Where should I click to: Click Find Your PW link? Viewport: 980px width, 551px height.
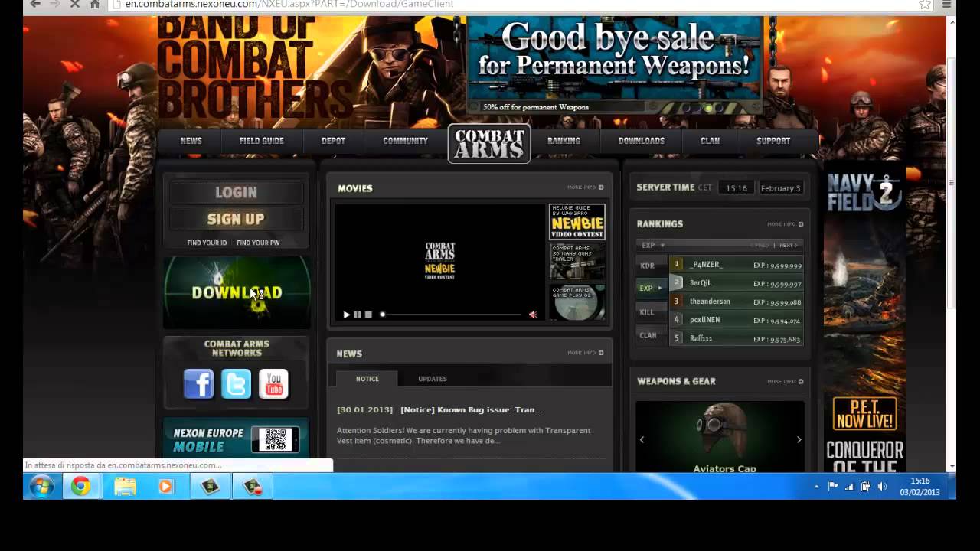[258, 243]
